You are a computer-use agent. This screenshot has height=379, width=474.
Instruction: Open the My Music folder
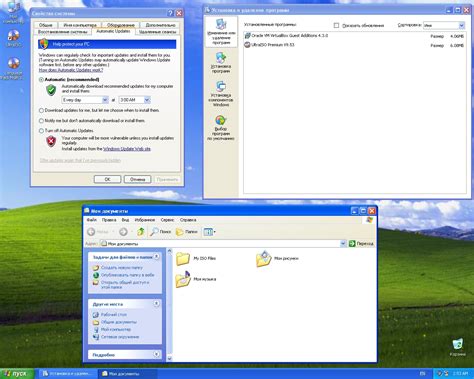(x=196, y=279)
